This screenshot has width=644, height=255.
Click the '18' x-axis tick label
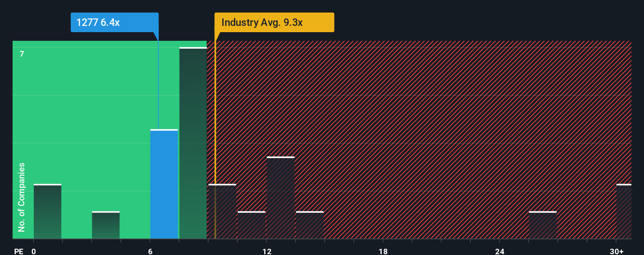(x=383, y=251)
